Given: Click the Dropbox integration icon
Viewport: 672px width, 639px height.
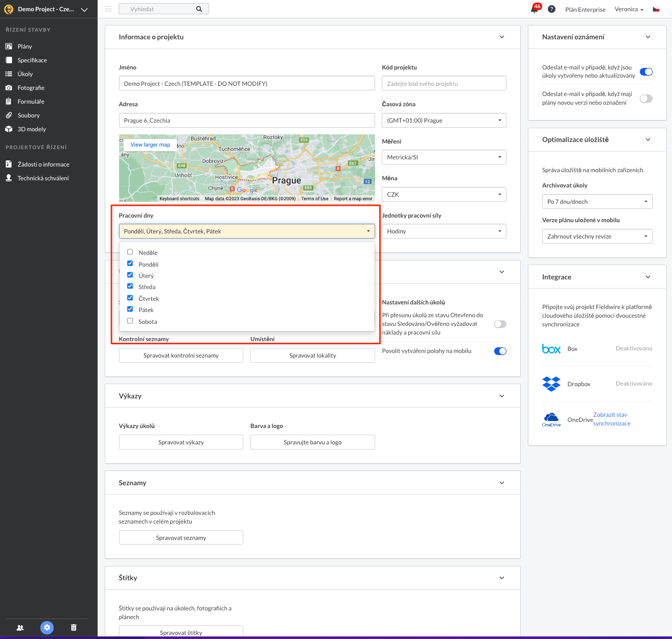Looking at the screenshot, I should pos(551,384).
